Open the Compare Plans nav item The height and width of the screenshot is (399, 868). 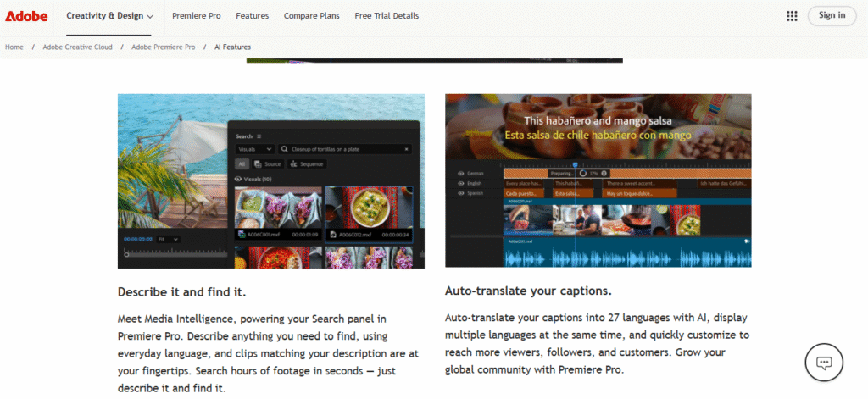312,16
